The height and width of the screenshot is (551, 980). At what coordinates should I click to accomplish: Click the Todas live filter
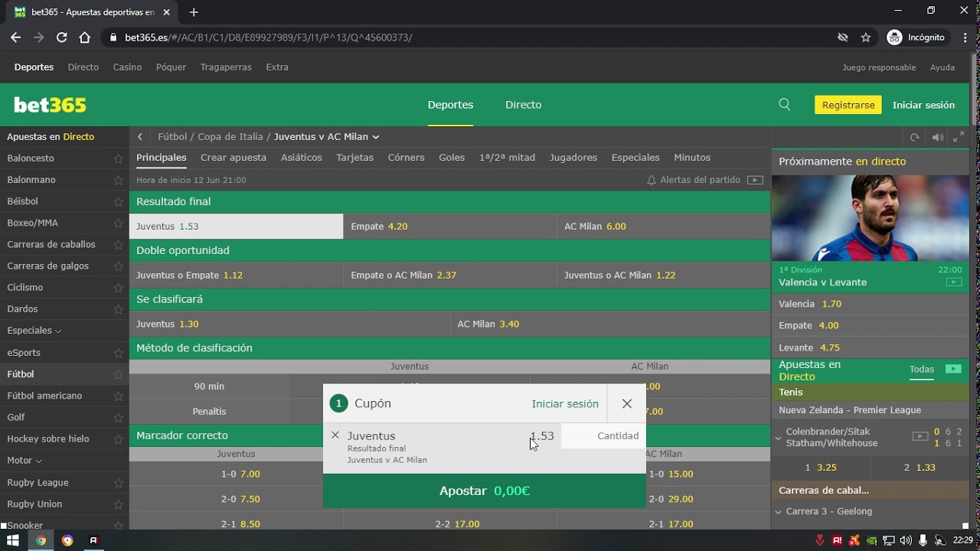tap(922, 370)
